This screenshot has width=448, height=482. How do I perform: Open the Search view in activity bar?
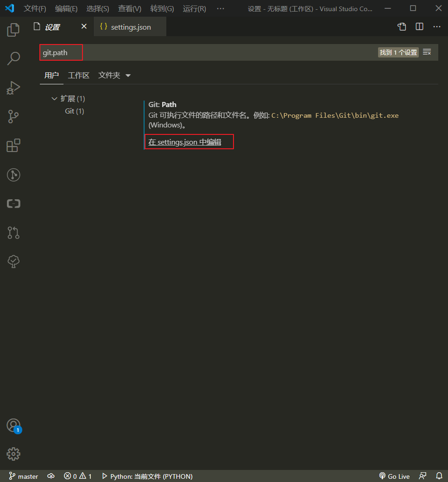(x=13, y=58)
